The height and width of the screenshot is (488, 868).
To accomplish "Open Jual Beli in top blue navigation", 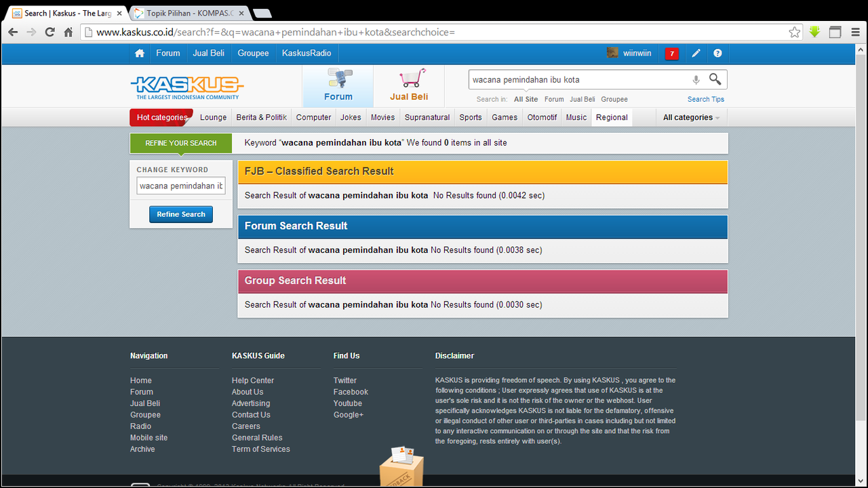I will point(209,53).
